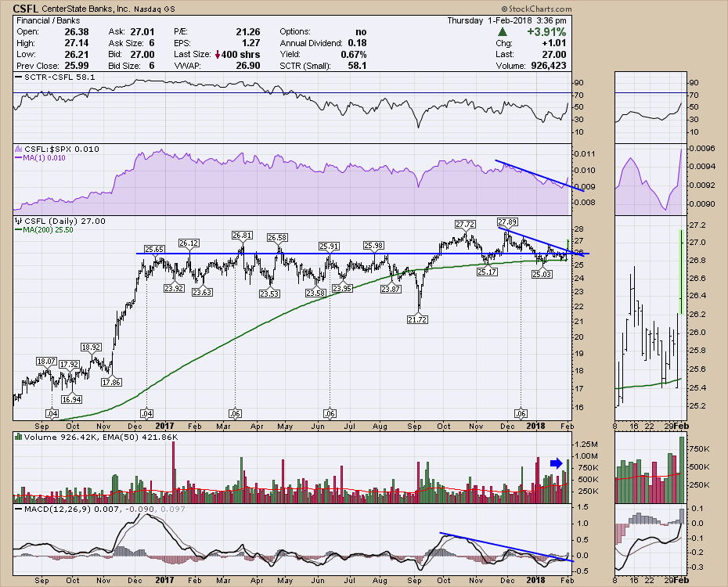Click the 23.63 low label
Image resolution: width=728 pixels, height=587 pixels.
click(202, 293)
